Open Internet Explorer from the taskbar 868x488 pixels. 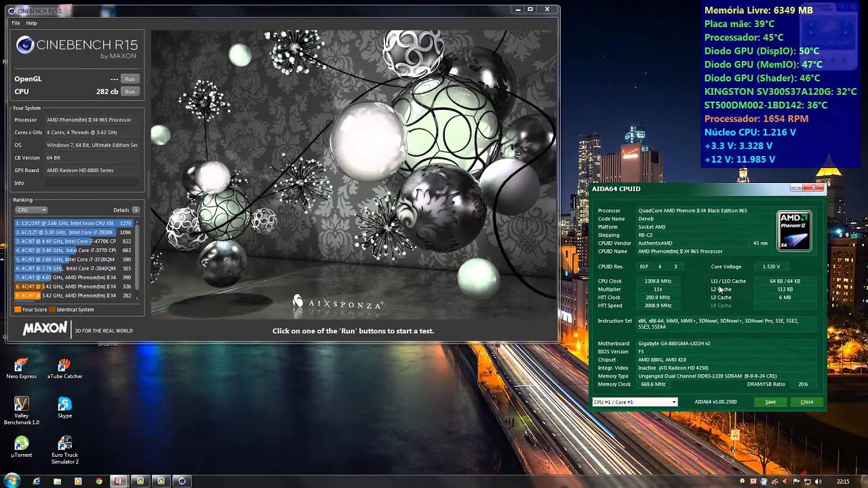[37, 481]
